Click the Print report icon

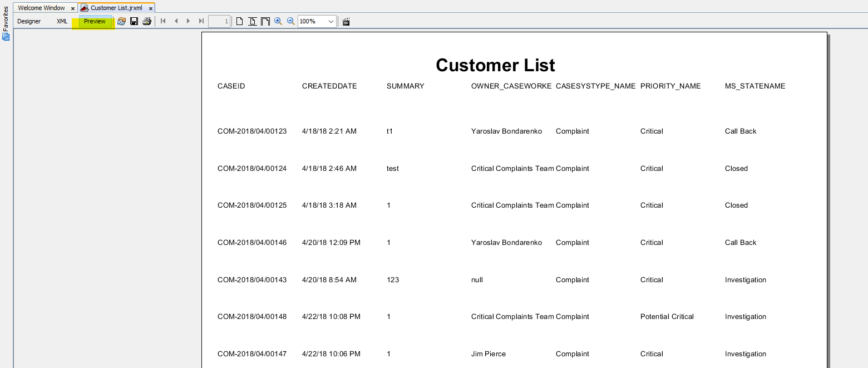[147, 21]
